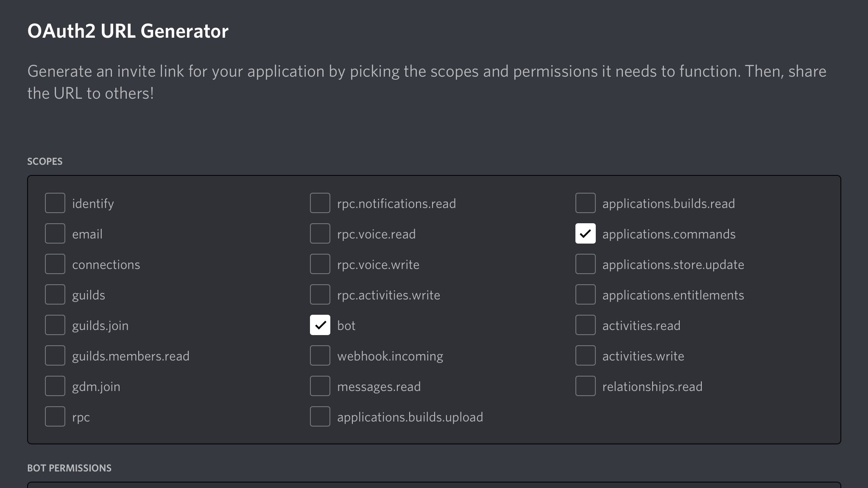
Task: Enable the gdm.join scope
Action: [55, 386]
